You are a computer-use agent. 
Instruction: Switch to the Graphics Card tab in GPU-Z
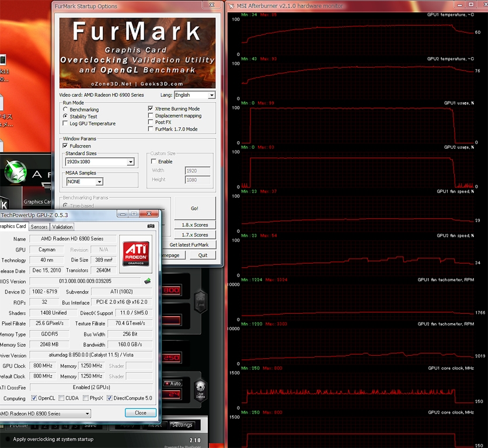(x=13, y=226)
